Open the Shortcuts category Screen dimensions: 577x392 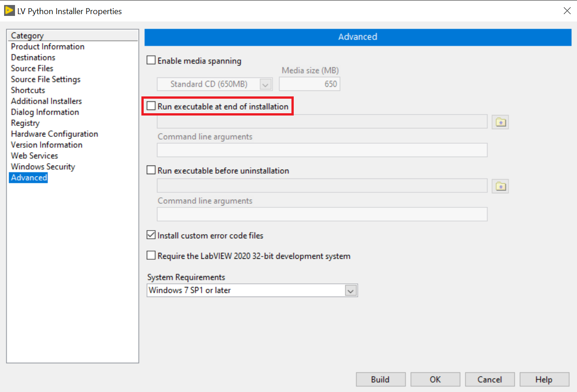[28, 90]
